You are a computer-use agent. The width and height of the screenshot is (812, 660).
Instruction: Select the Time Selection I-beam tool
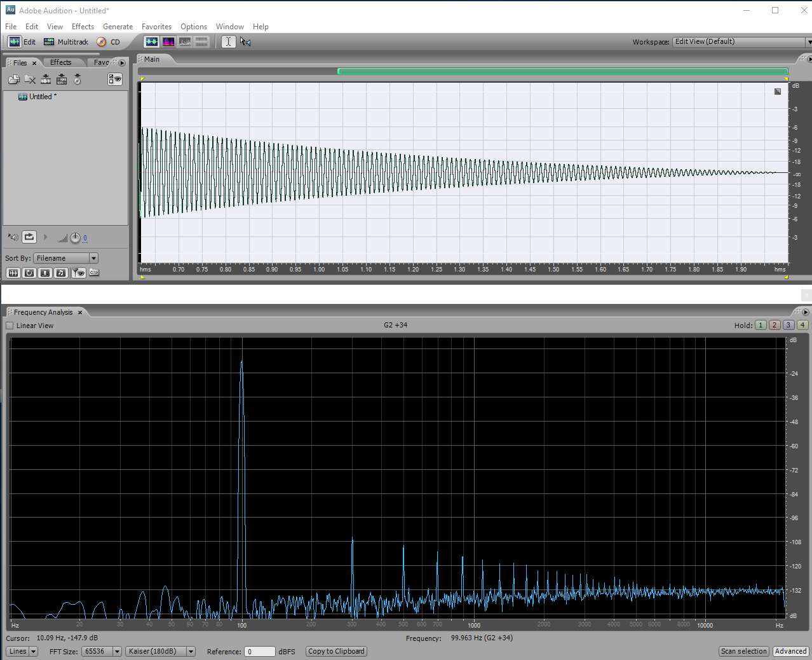click(x=229, y=42)
